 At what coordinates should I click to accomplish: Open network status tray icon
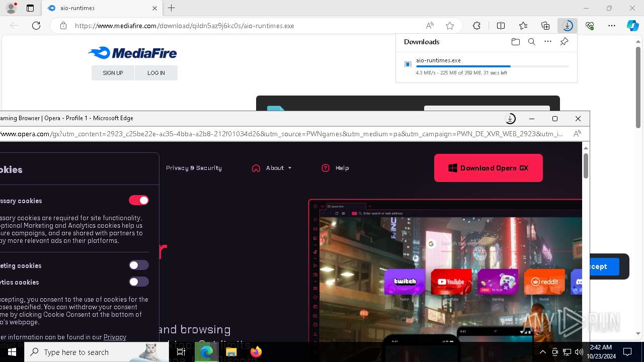567,352
